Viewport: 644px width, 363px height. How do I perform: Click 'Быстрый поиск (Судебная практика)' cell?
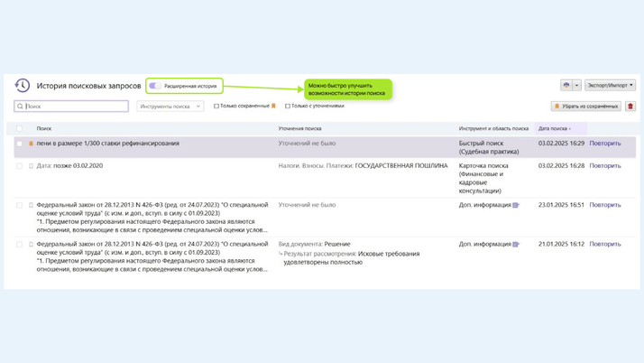(x=489, y=147)
